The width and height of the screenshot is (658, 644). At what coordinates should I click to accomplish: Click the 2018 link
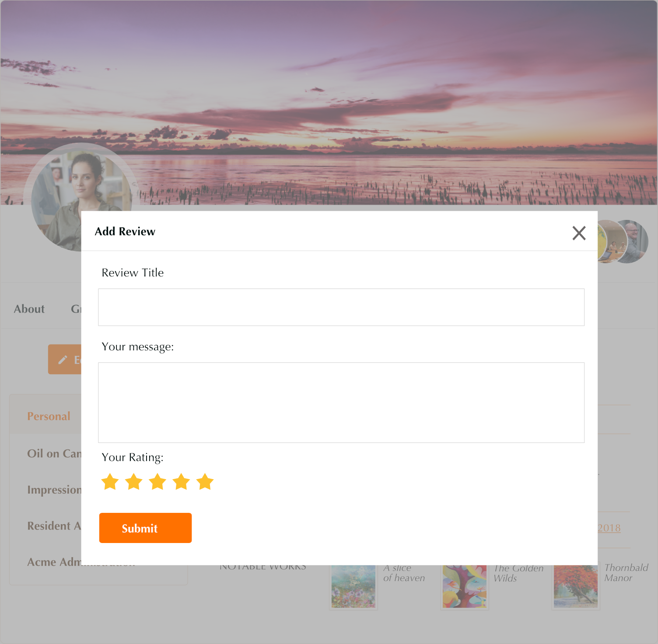609,528
